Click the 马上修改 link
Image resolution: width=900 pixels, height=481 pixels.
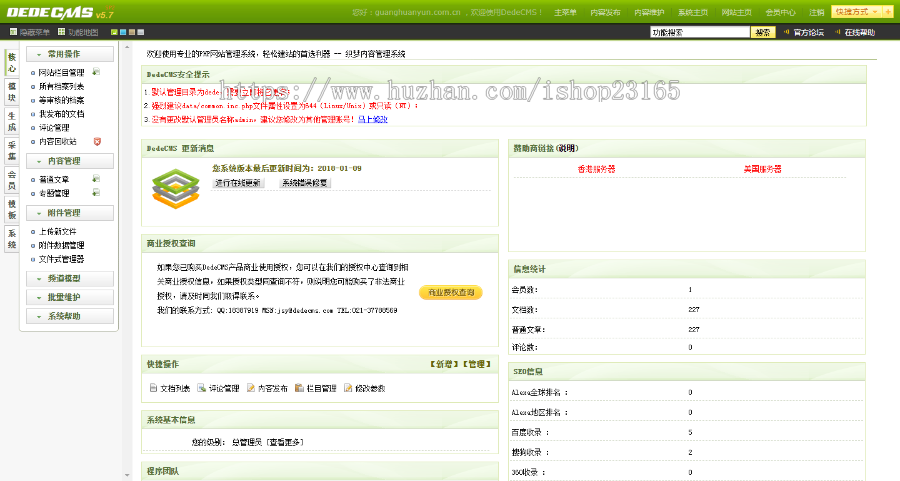[x=373, y=119]
